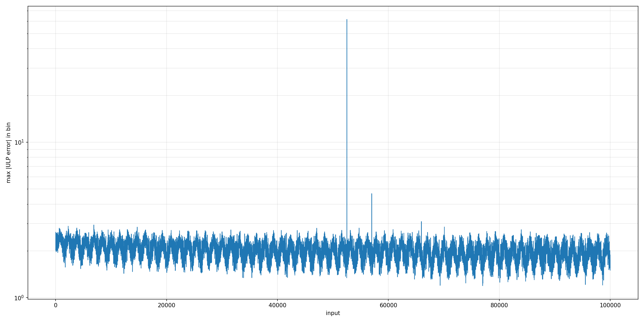Click the x-axis tick label '60000'

click(388, 305)
